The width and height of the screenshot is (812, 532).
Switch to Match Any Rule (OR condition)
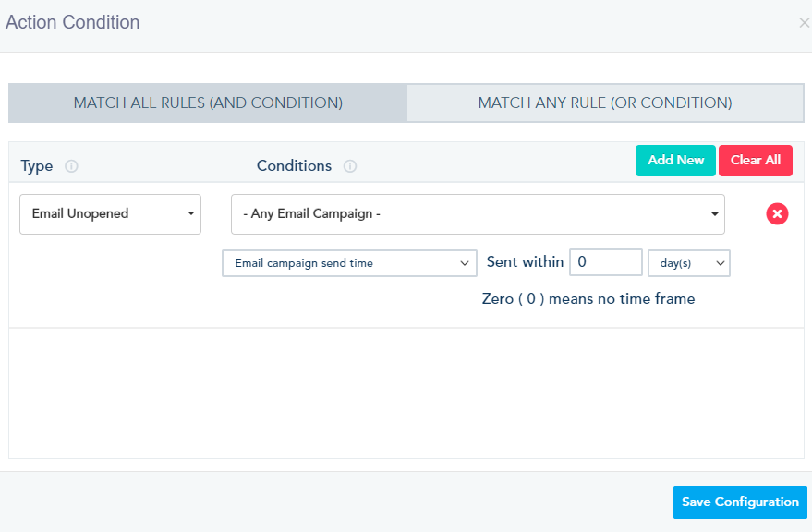click(x=605, y=103)
